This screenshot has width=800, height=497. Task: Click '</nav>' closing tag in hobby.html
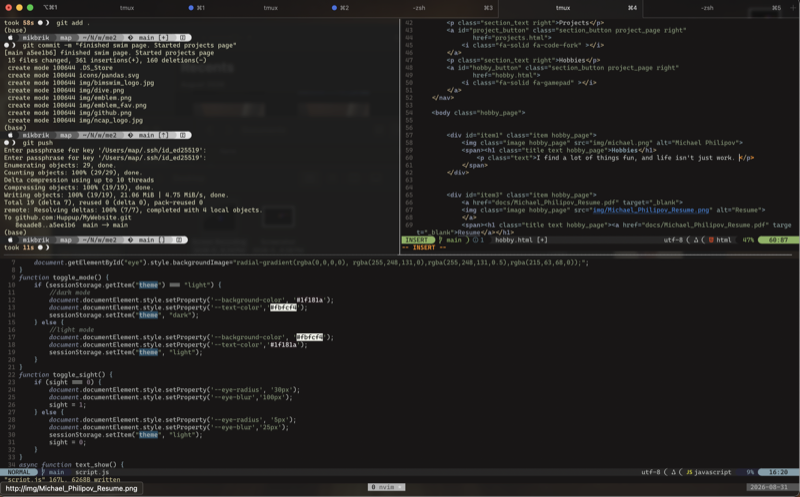pos(442,97)
